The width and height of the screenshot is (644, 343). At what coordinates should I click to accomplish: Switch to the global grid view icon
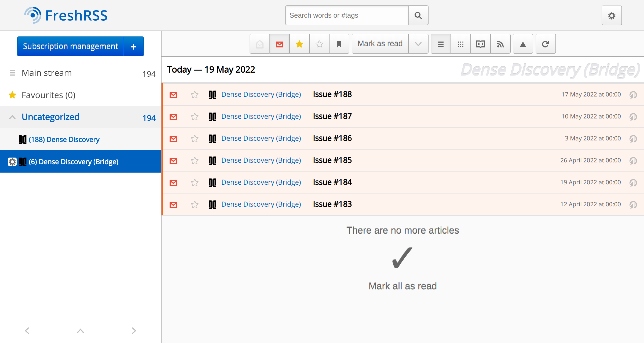[x=460, y=44]
